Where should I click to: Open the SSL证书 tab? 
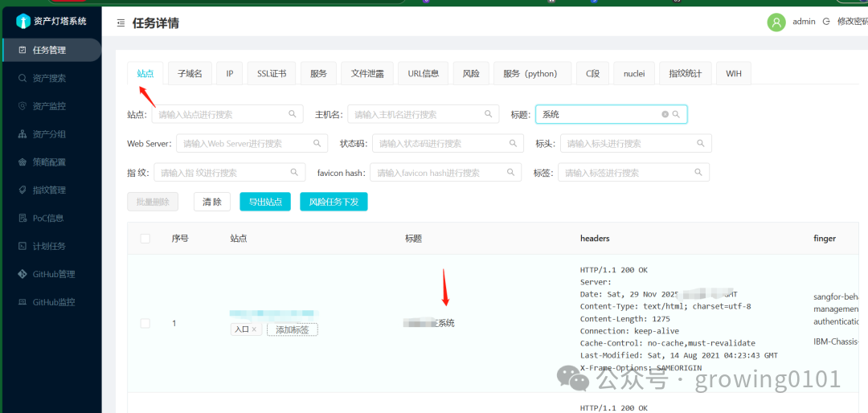tap(272, 73)
